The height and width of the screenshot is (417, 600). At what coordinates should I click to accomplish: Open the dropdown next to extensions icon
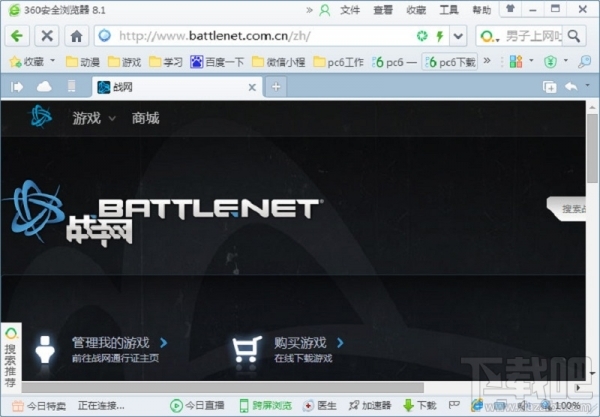coord(531,60)
